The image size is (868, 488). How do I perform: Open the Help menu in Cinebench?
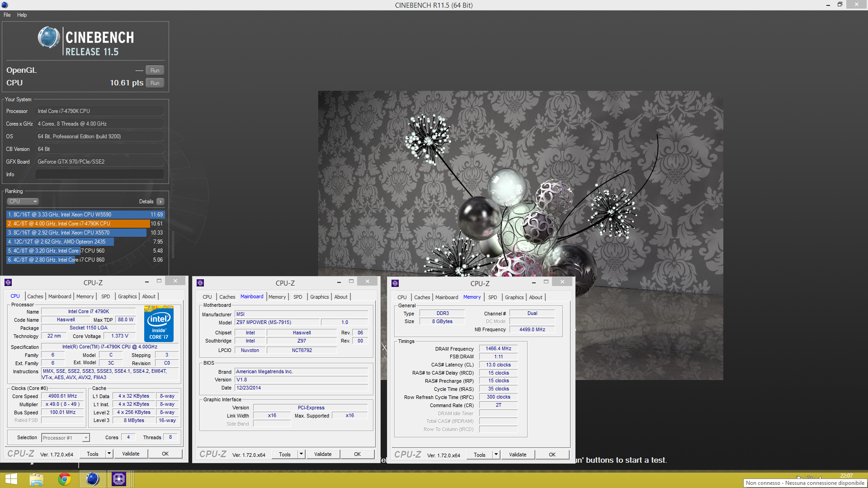22,15
